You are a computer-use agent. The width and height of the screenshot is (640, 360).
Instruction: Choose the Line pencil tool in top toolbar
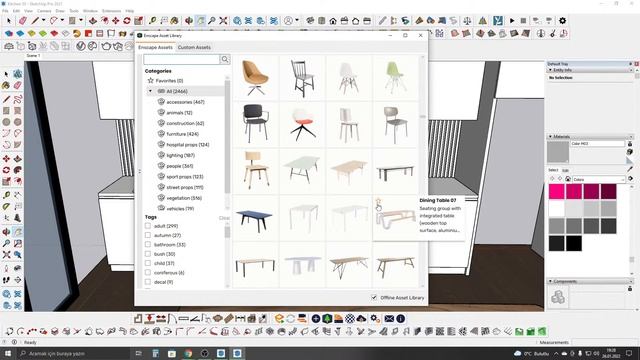click(36, 20)
